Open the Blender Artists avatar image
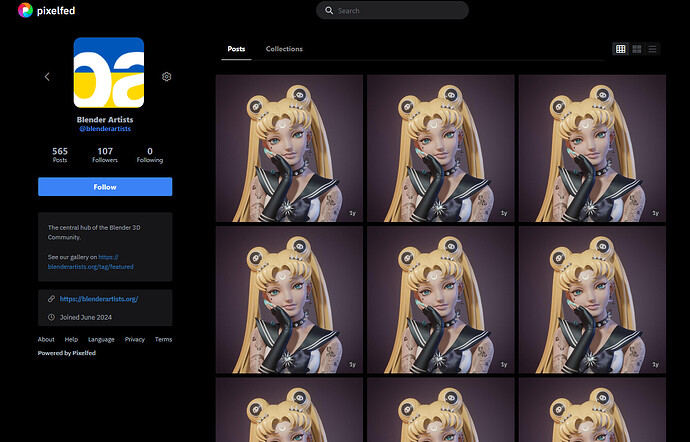This screenshot has height=442, width=690. [x=109, y=73]
